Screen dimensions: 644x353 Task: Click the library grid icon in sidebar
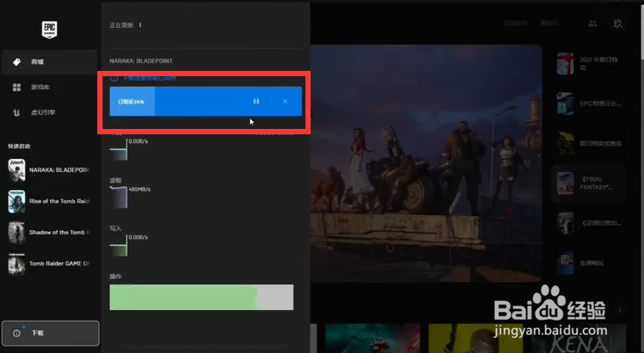pos(17,87)
